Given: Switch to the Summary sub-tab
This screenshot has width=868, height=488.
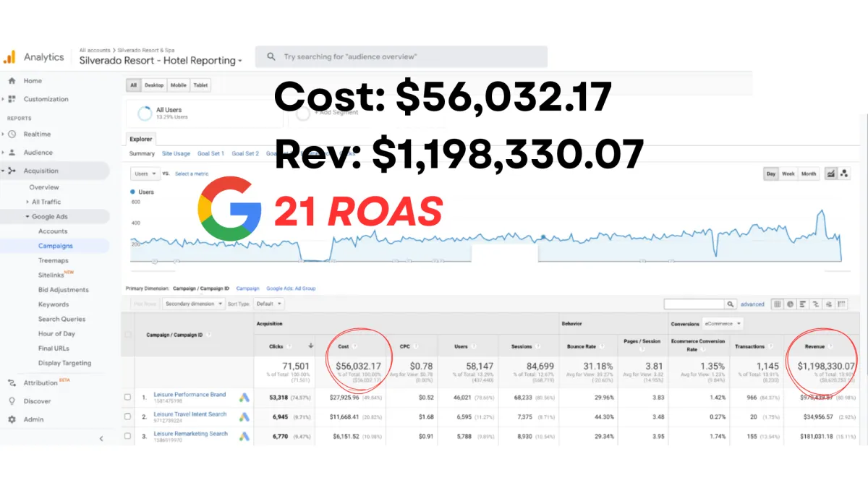Looking at the screenshot, I should (x=142, y=153).
